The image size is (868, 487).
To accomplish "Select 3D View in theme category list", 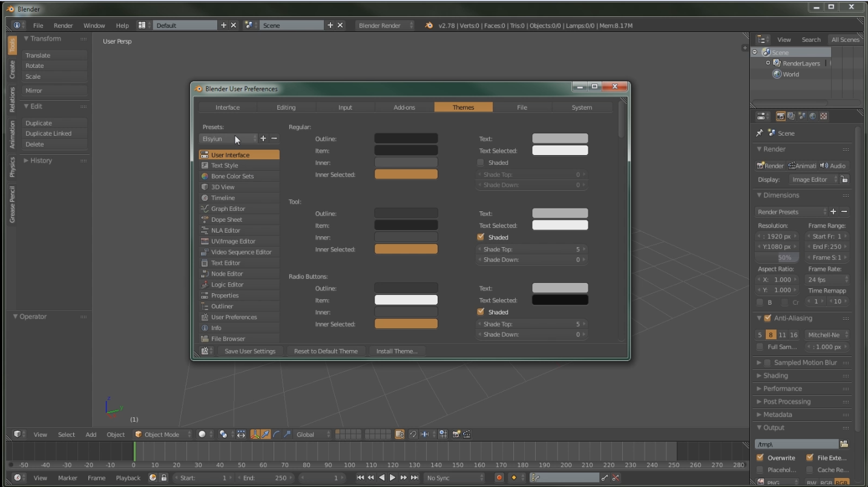I will 239,187.
